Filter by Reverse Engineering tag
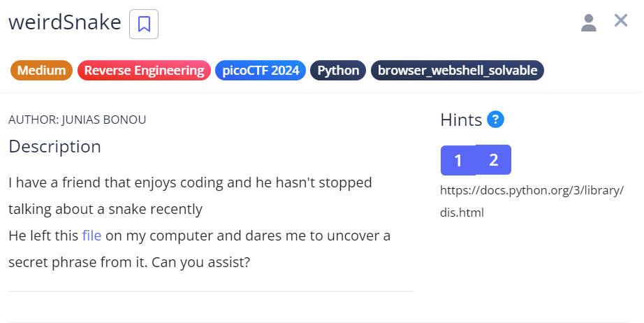The image size is (644, 323). 144,70
